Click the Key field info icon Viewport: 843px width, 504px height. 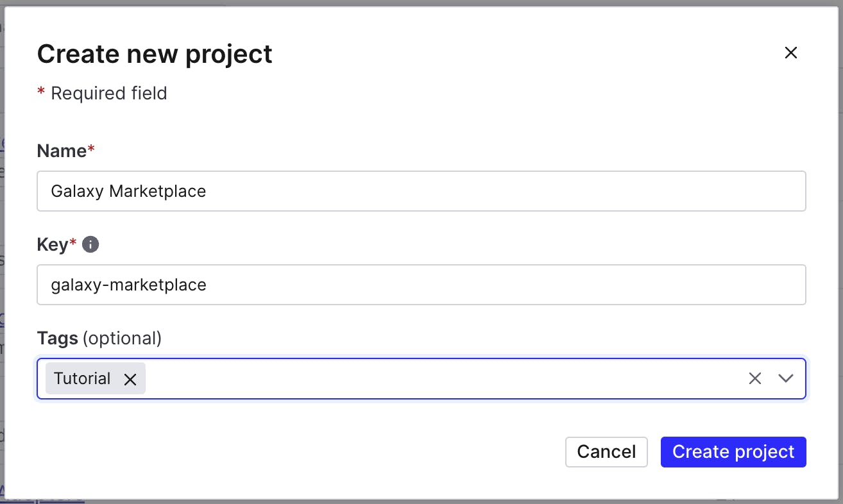pos(90,244)
